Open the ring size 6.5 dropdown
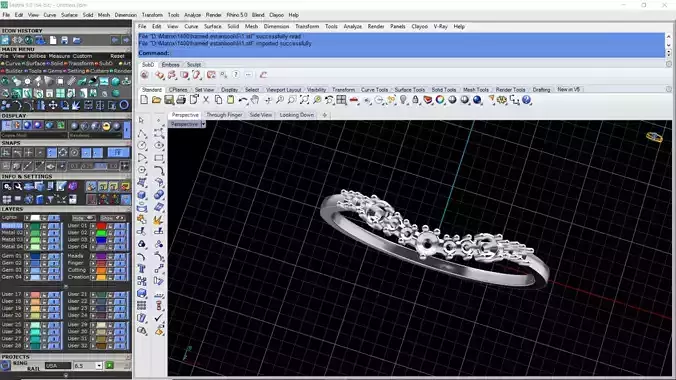The image size is (676, 380). tap(99, 366)
